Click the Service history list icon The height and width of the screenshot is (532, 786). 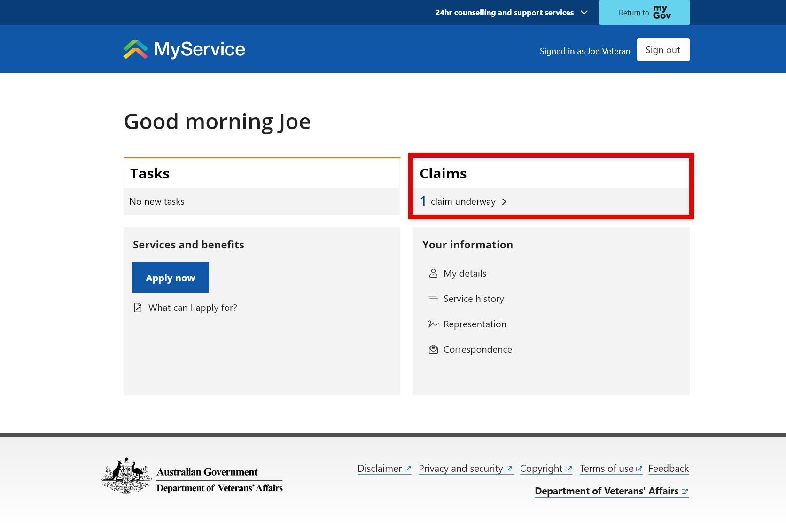(x=433, y=299)
